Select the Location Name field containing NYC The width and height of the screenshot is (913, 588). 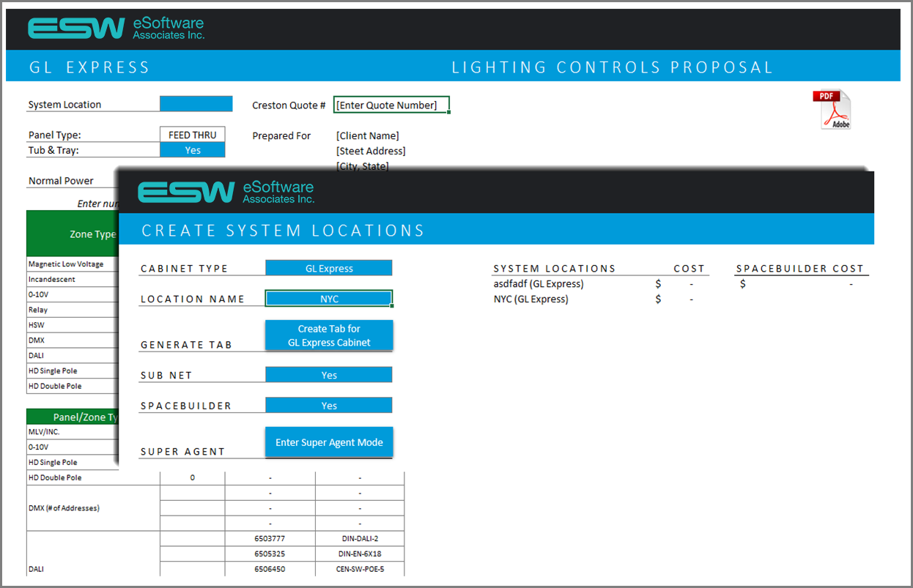[x=329, y=299]
